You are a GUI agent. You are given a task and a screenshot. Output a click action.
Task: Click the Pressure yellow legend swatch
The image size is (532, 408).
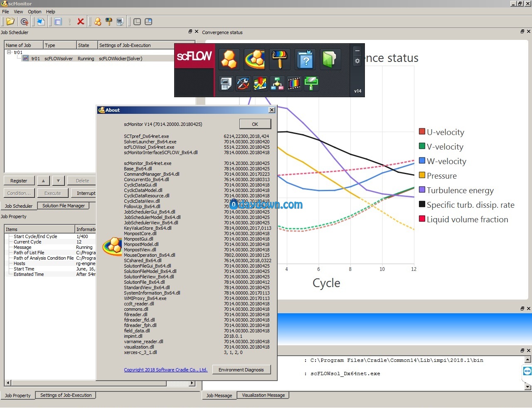[x=422, y=175]
